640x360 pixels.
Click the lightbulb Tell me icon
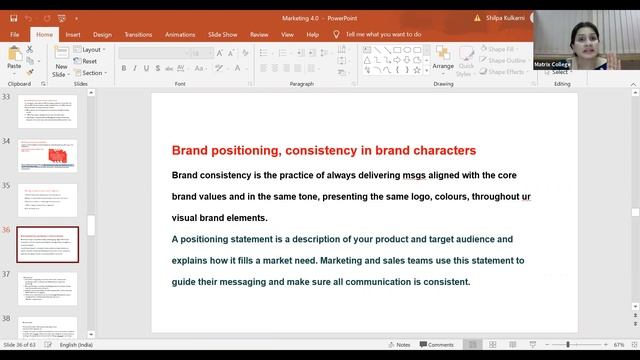[x=336, y=34]
